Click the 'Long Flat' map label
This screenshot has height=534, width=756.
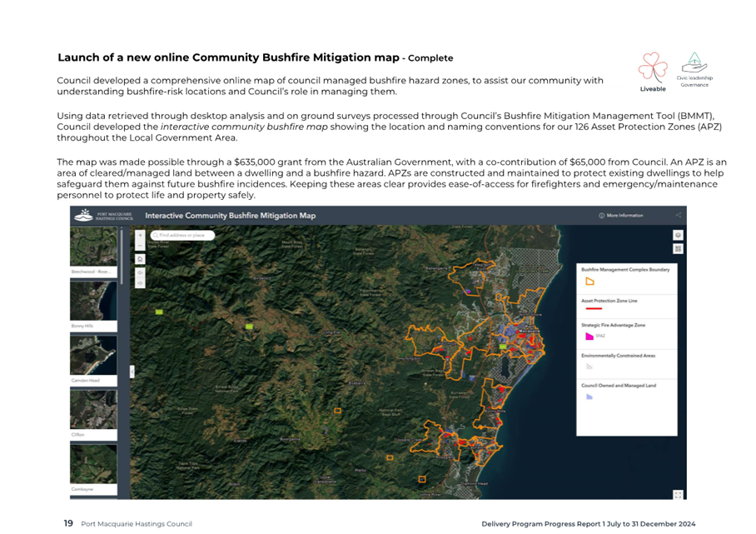(x=332, y=332)
